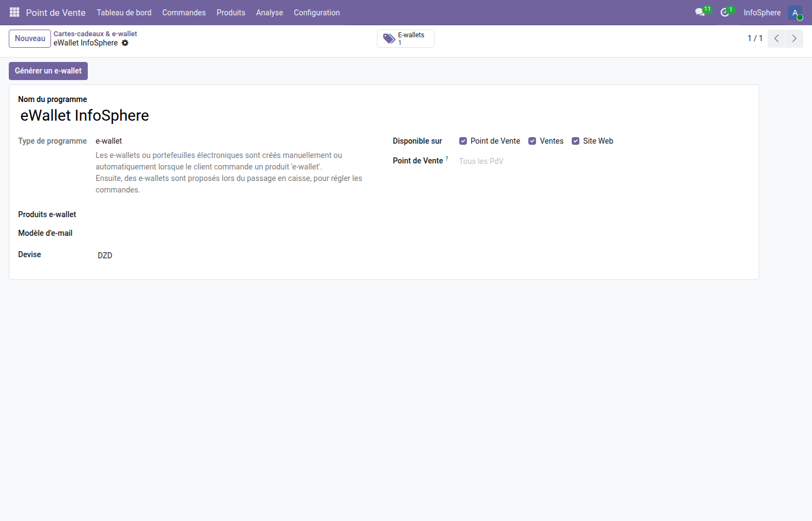The image size is (812, 521).
Task: Click the gear icon beside eWallet InfoSphere
Action: pos(125,43)
